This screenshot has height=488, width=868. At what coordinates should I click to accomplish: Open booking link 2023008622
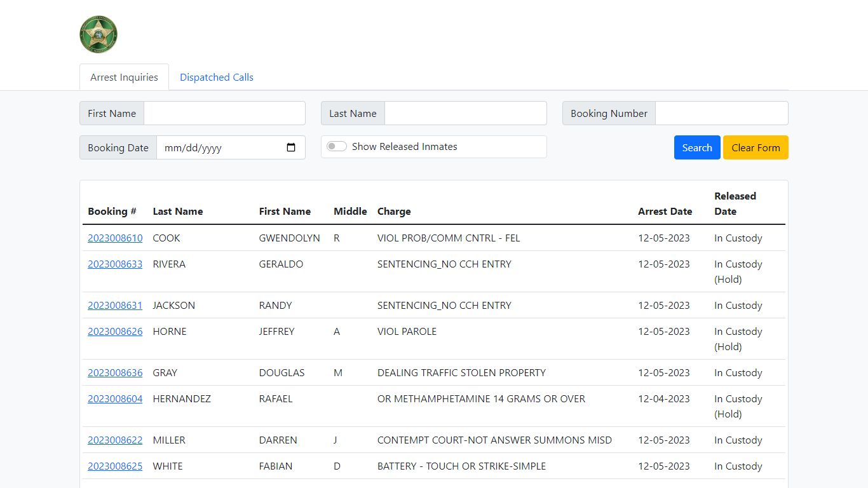pos(115,440)
